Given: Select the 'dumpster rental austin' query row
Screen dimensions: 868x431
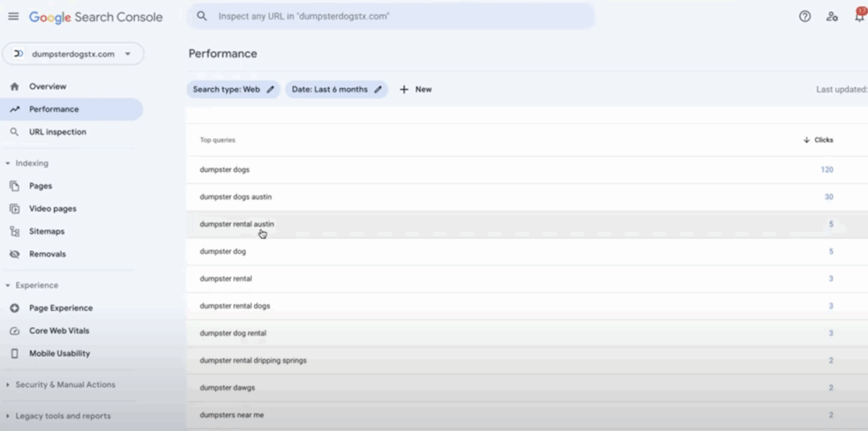Looking at the screenshot, I should coord(236,224).
